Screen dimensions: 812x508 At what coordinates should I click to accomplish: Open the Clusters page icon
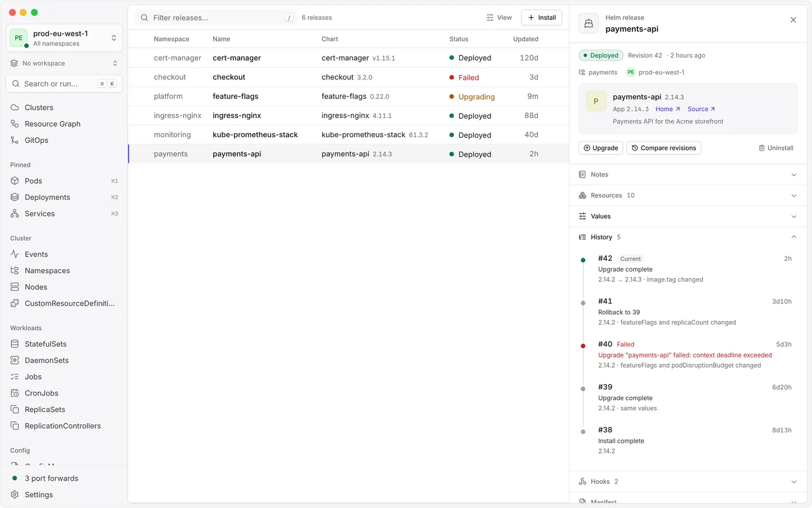click(x=15, y=107)
